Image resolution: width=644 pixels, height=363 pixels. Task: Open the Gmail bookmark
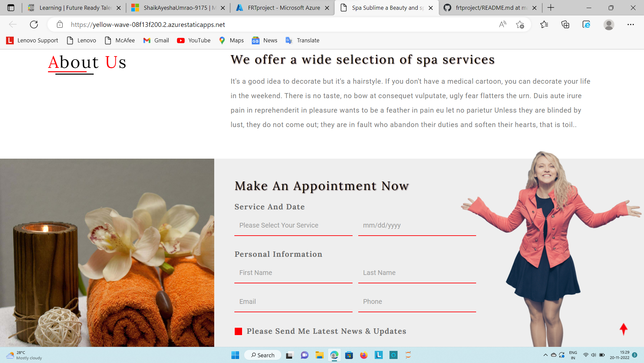point(156,40)
